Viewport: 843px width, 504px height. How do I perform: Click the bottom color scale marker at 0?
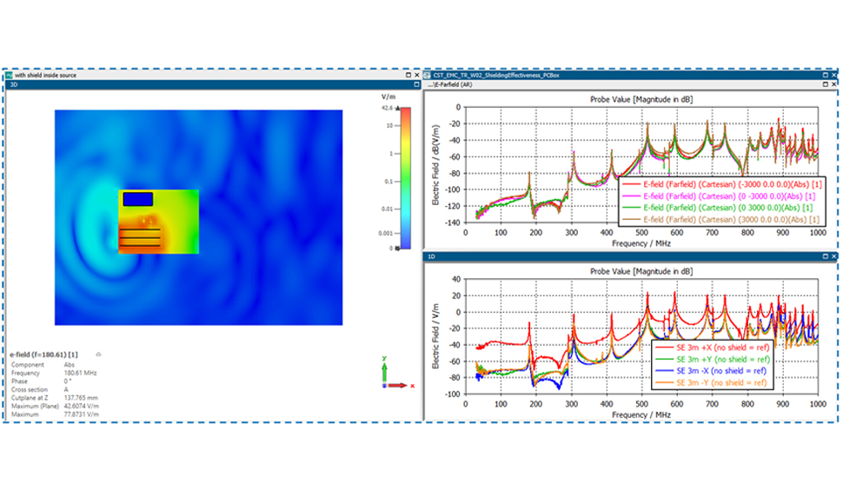pyautogui.click(x=400, y=248)
